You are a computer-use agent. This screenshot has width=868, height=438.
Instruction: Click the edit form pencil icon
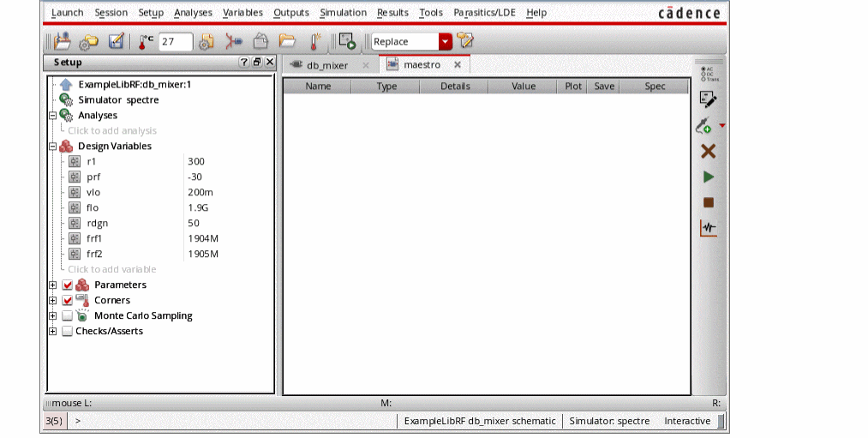pyautogui.click(x=708, y=99)
